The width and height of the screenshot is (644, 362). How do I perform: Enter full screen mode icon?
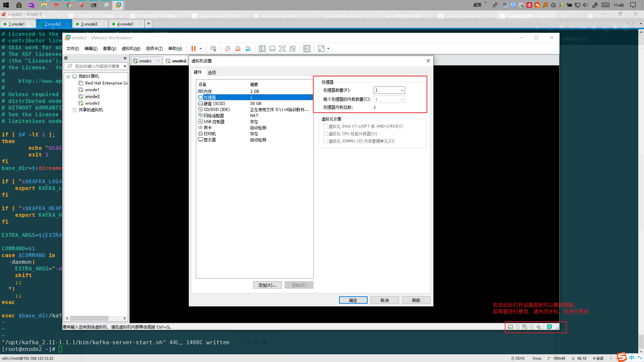click(x=282, y=49)
